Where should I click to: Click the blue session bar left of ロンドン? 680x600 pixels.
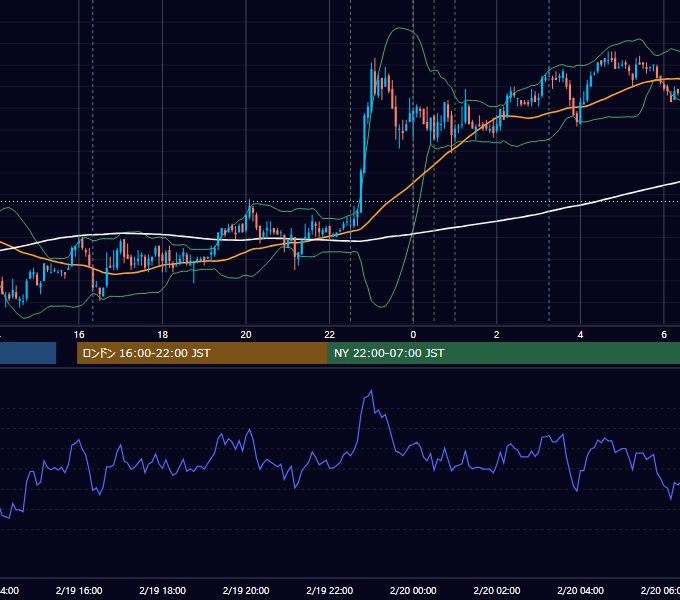(28, 353)
